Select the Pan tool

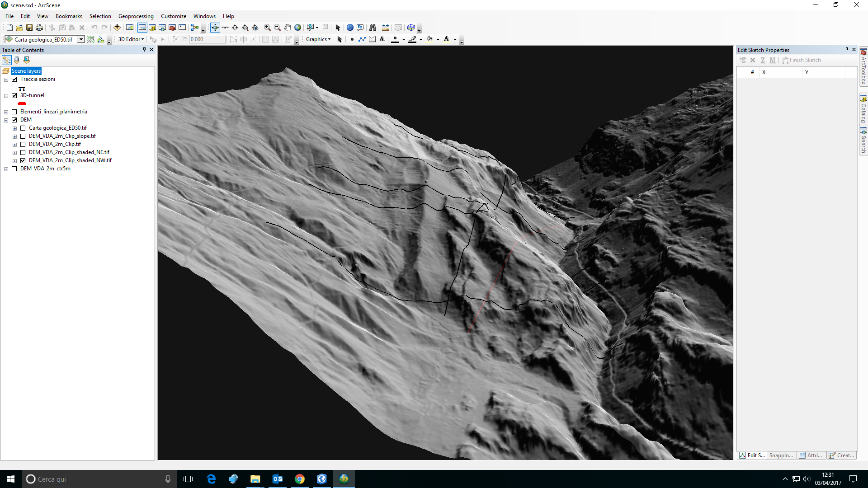(287, 27)
